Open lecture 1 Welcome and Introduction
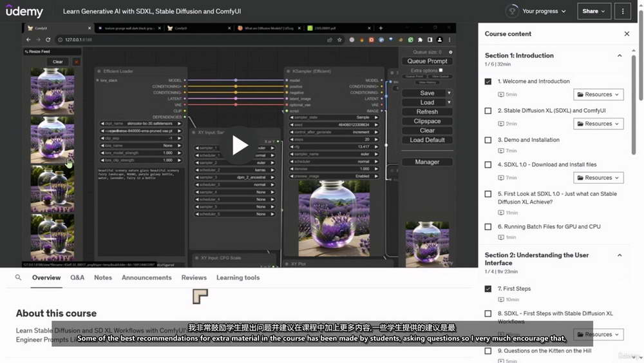This screenshot has width=644, height=363. pos(533,81)
